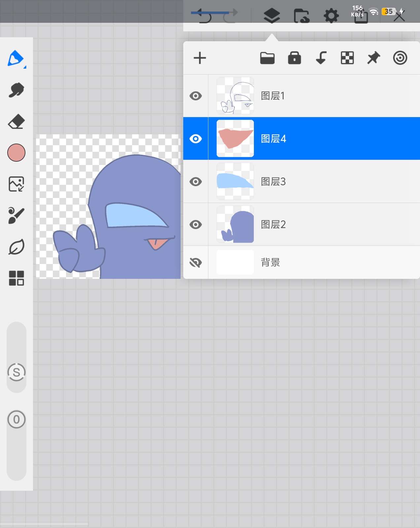Select the 背景 white thumbnail
This screenshot has height=528, width=420.
[235, 262]
